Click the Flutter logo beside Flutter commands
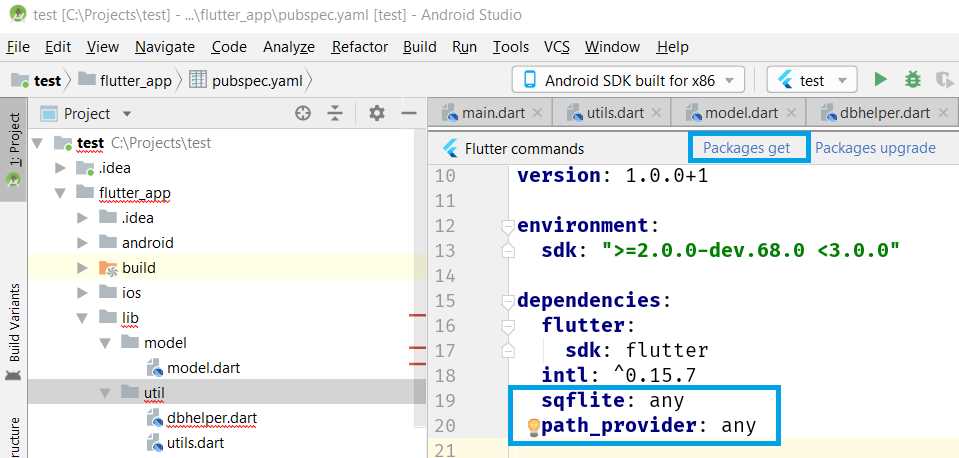The image size is (959, 458). tap(451, 149)
